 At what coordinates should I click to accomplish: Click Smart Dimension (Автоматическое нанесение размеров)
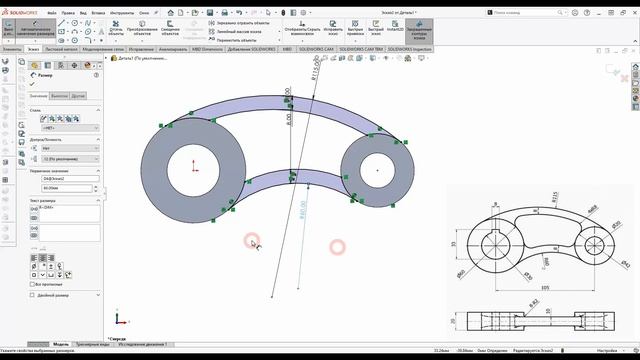coord(36,28)
